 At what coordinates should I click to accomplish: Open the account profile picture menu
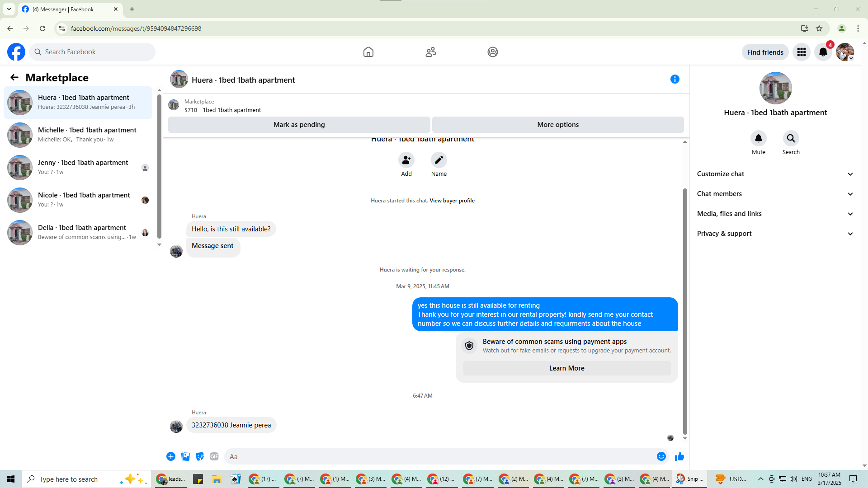(x=845, y=52)
